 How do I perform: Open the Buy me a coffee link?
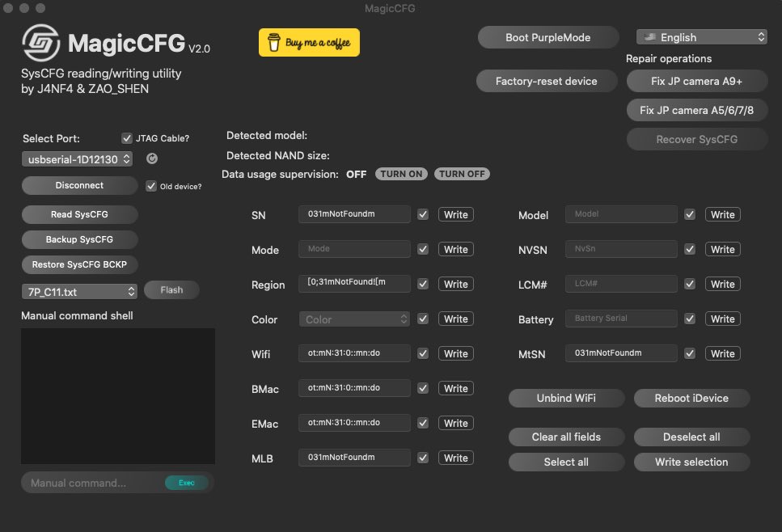309,42
